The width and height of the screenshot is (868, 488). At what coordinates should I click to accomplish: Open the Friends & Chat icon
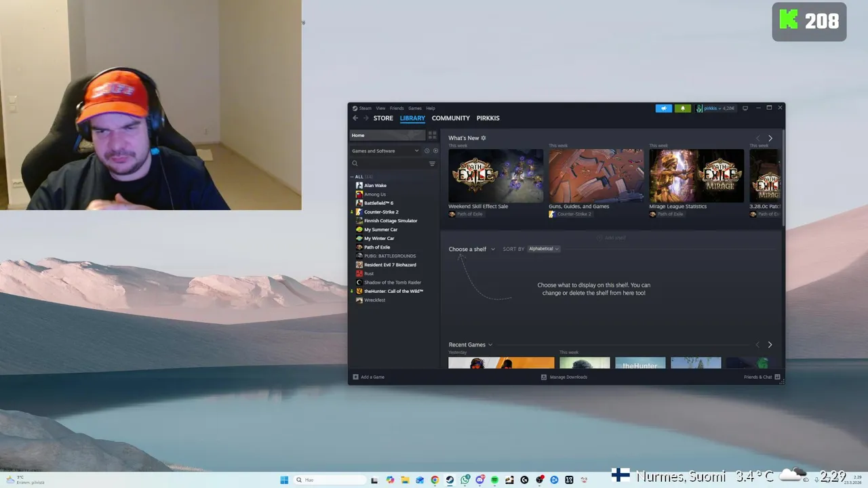point(777,377)
